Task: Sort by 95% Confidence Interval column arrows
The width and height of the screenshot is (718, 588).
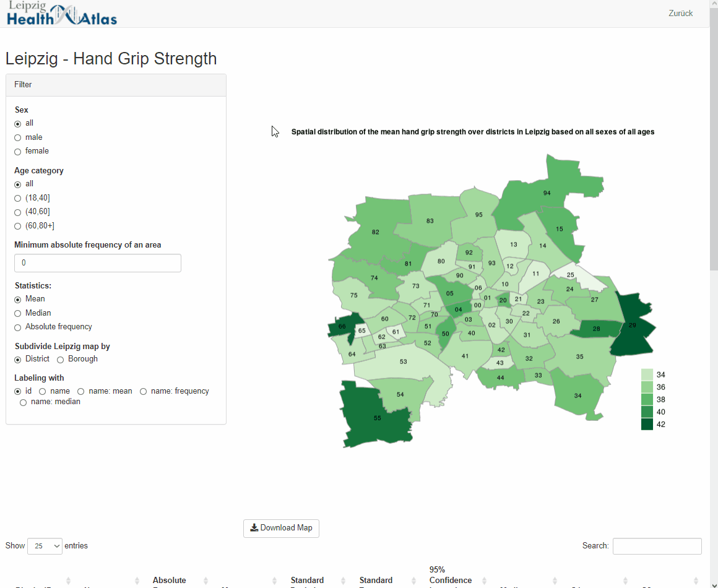Action: 485,581
